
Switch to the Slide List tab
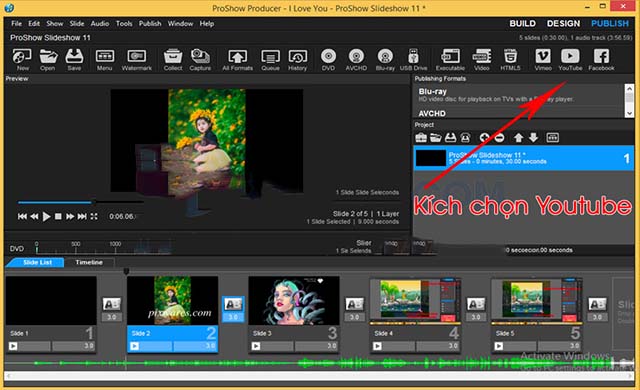click(37, 262)
